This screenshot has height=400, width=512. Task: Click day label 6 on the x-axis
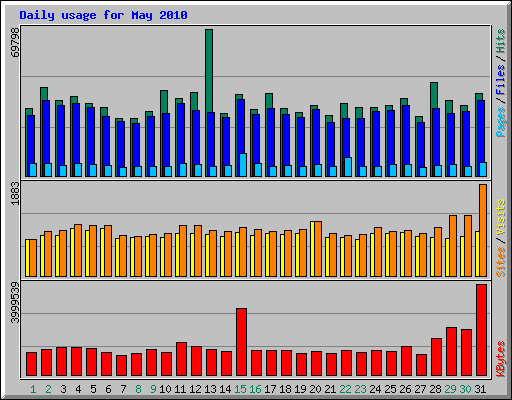(108, 389)
